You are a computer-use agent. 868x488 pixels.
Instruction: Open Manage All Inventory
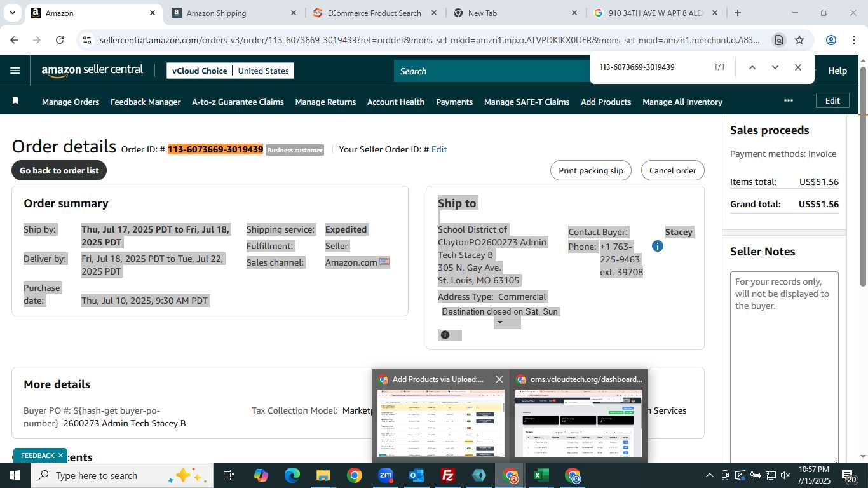coord(682,102)
